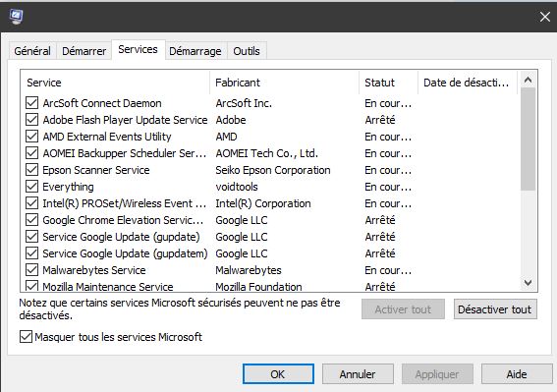This screenshot has height=392, width=557.
Task: Click the Désactiver tout button
Action: coord(495,309)
